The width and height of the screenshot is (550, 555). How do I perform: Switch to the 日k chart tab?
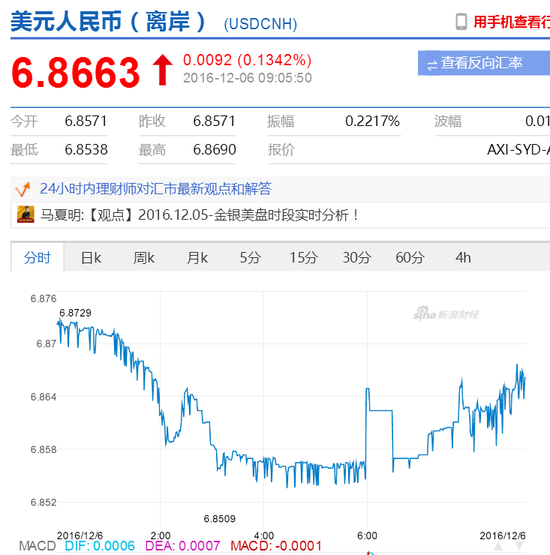91,258
